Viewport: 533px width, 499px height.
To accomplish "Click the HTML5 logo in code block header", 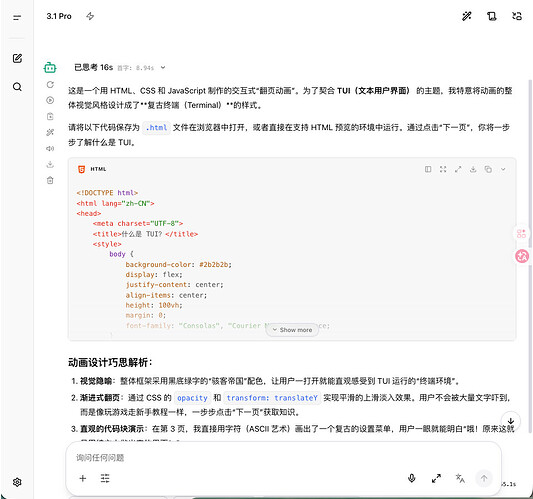I will [82, 169].
